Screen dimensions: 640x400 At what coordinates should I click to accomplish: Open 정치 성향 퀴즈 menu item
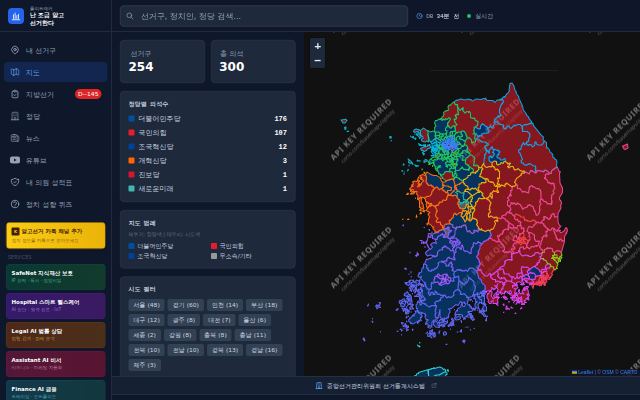click(56, 204)
